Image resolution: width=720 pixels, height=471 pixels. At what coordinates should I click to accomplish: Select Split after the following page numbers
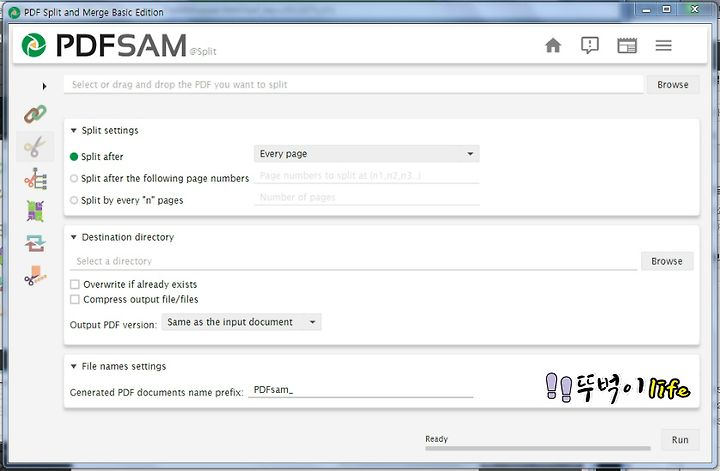74,179
